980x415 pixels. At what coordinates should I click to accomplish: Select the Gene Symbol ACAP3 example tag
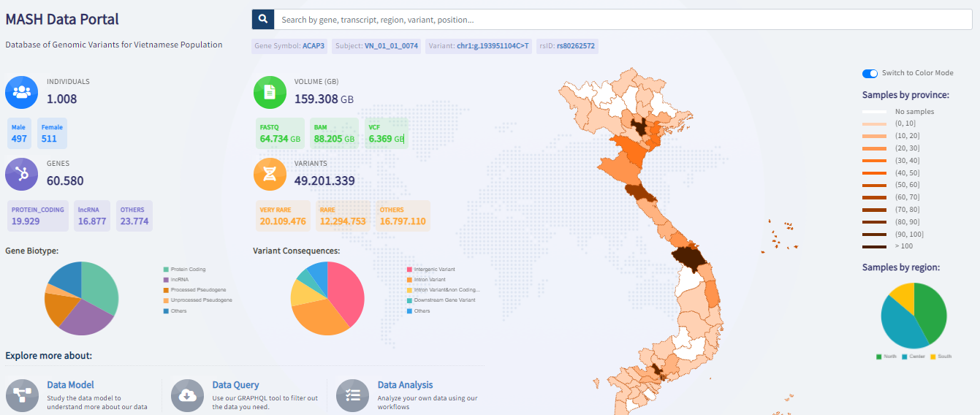[289, 45]
